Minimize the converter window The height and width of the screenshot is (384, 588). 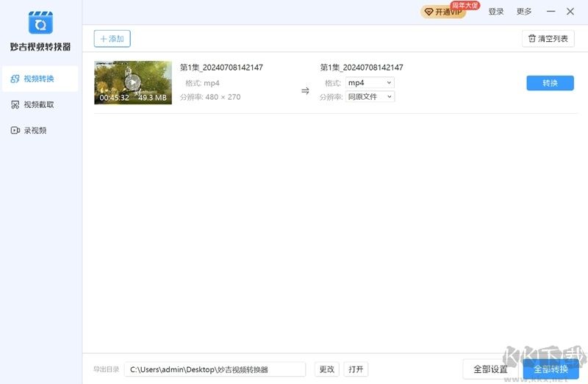(551, 12)
